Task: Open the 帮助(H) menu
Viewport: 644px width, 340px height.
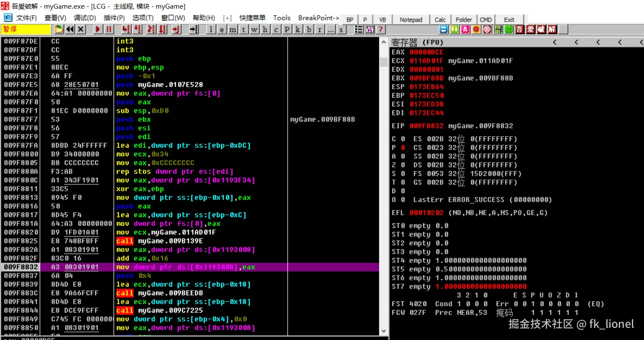Action: (x=204, y=18)
